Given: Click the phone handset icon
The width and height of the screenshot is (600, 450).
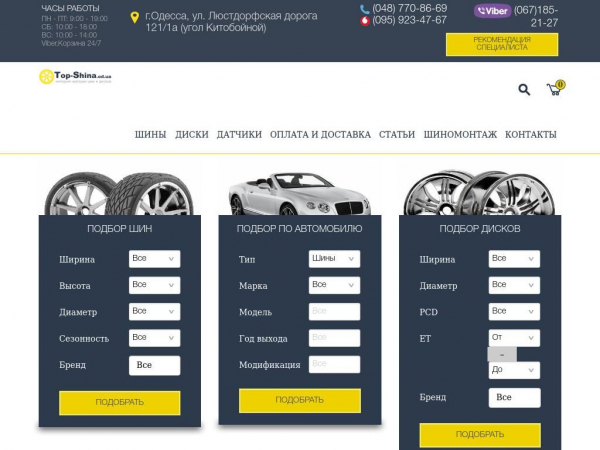Looking at the screenshot, I should point(365,8).
